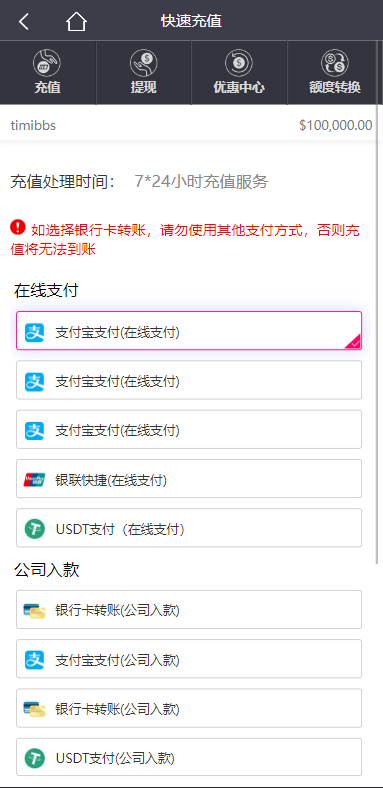
Task: Click the UnionPay logo in 银联快捷 option
Action: point(35,480)
